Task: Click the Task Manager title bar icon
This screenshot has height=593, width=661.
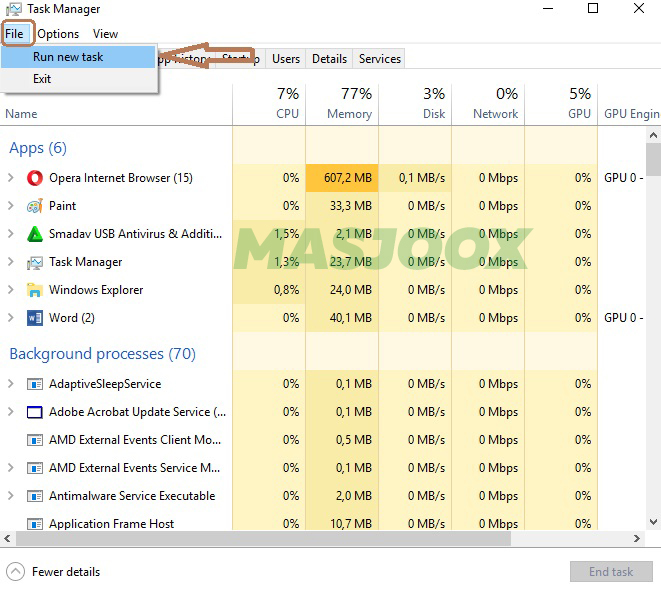Action: click(x=14, y=9)
